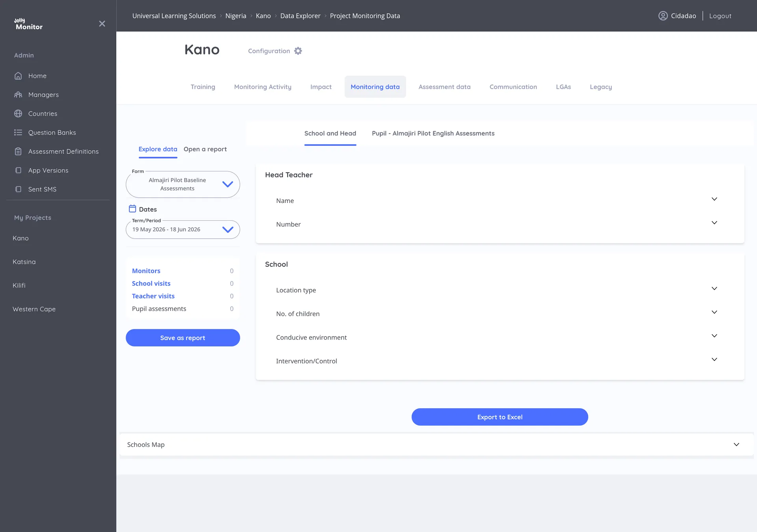Click Universal Learning Solutions breadcrumb
This screenshot has width=757, height=532.
174,16
